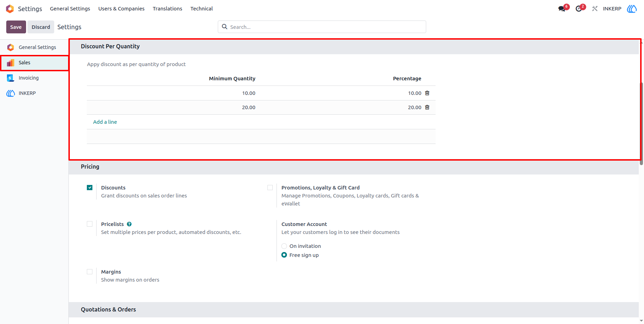The height and width of the screenshot is (324, 644).
Task: Enable the Pricelists checkbox
Action: tap(90, 224)
